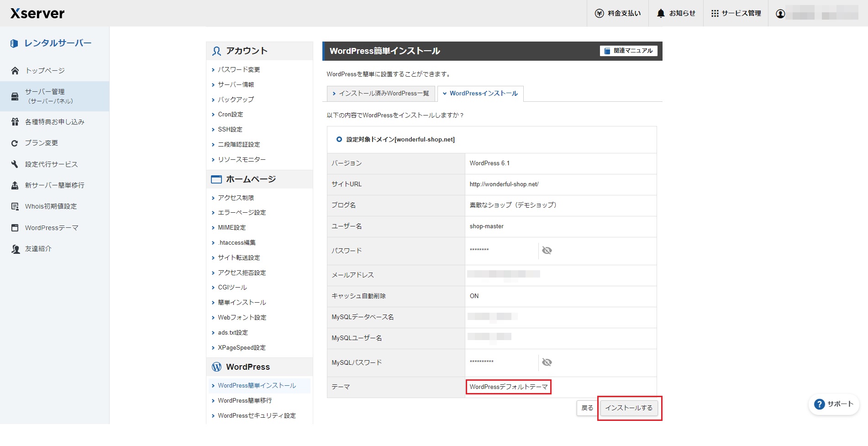This screenshot has height=446, width=868.
Task: Select サーバー管理 in the left menu
Action: pyautogui.click(x=45, y=96)
